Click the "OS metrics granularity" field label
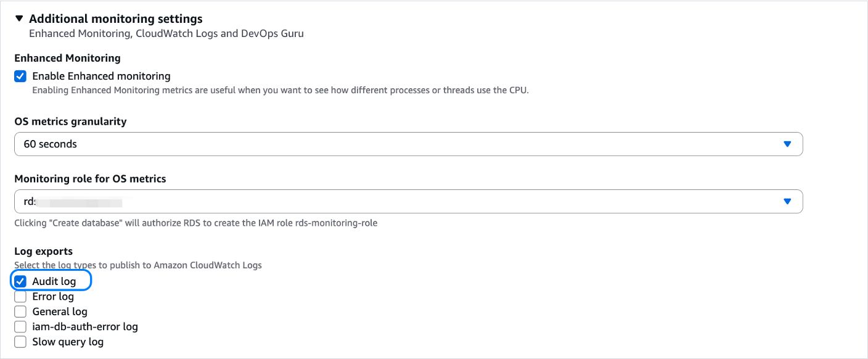Image resolution: width=868 pixels, height=359 pixels. tap(70, 122)
